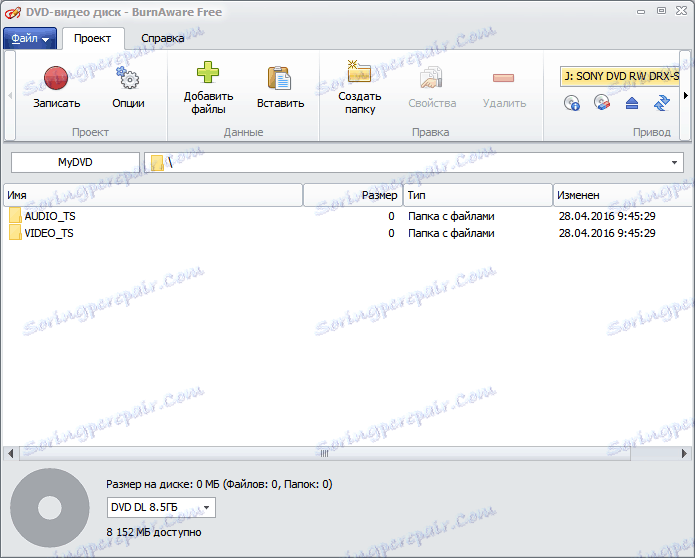Select the VIDEO_TS folder icon
This screenshot has height=558, width=695.
tap(15, 232)
